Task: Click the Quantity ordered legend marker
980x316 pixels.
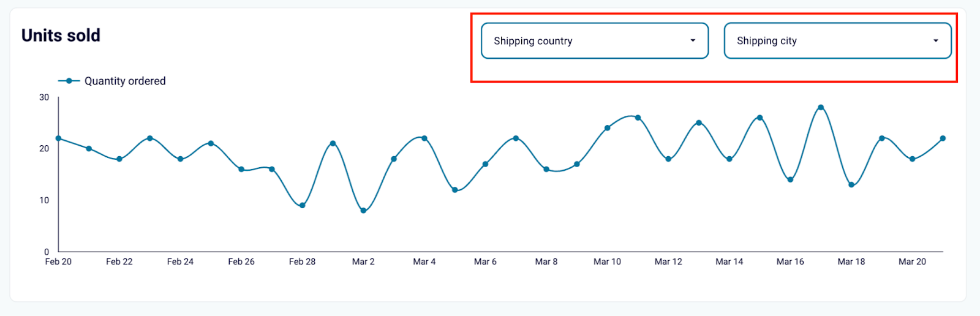Action: pos(69,81)
